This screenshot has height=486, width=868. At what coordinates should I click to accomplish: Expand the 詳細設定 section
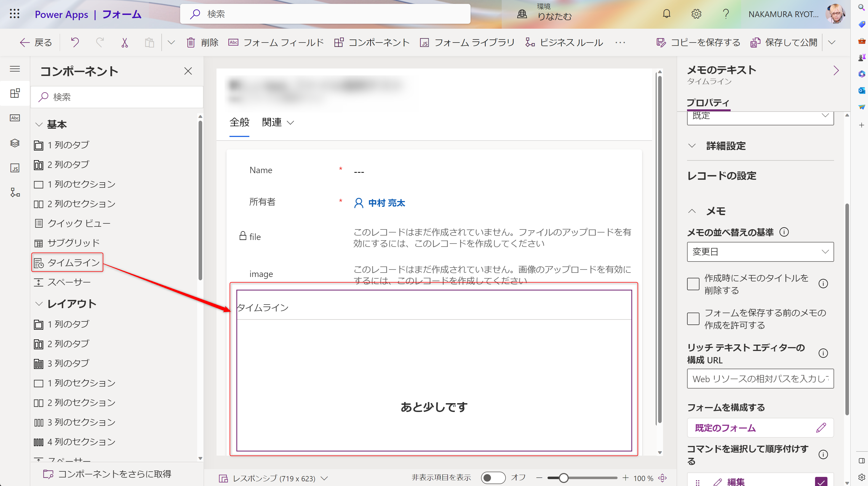[692, 146]
